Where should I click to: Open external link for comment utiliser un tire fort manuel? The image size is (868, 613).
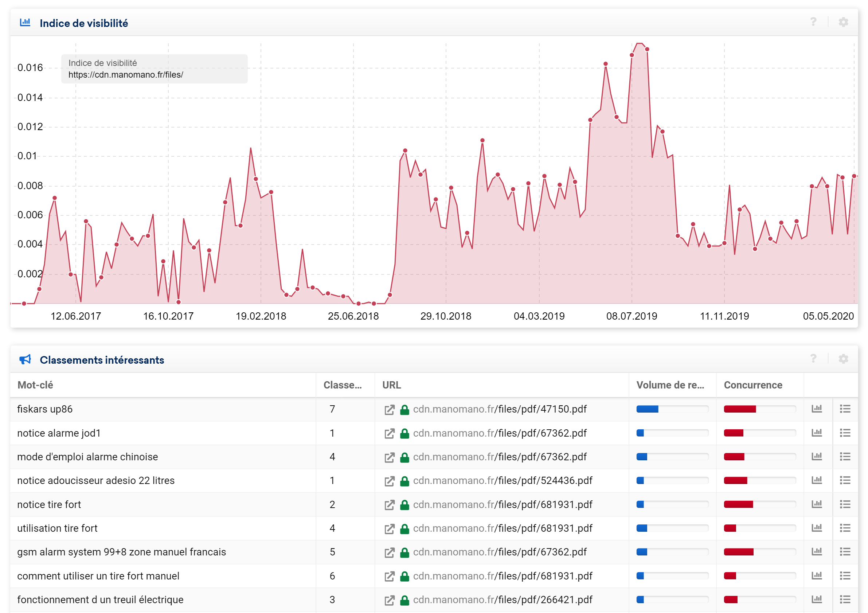pyautogui.click(x=390, y=576)
